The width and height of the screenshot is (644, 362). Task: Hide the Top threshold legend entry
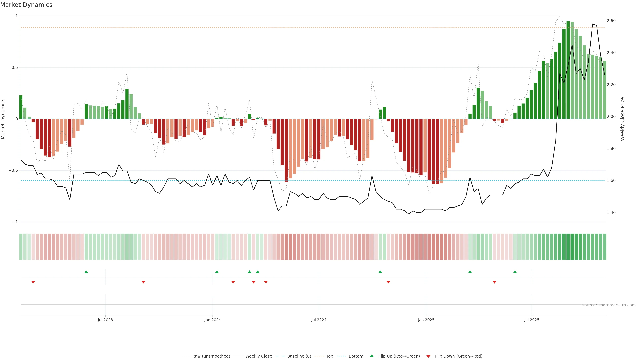pyautogui.click(x=330, y=356)
